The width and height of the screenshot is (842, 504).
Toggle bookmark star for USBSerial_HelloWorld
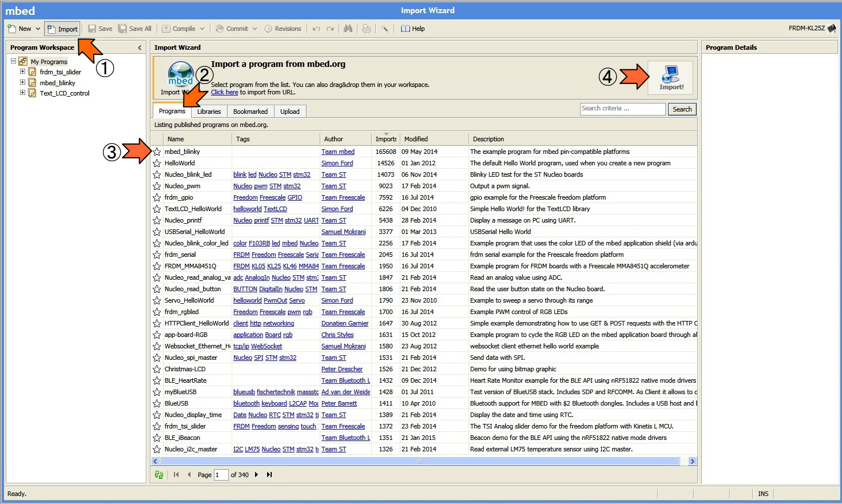tap(157, 232)
